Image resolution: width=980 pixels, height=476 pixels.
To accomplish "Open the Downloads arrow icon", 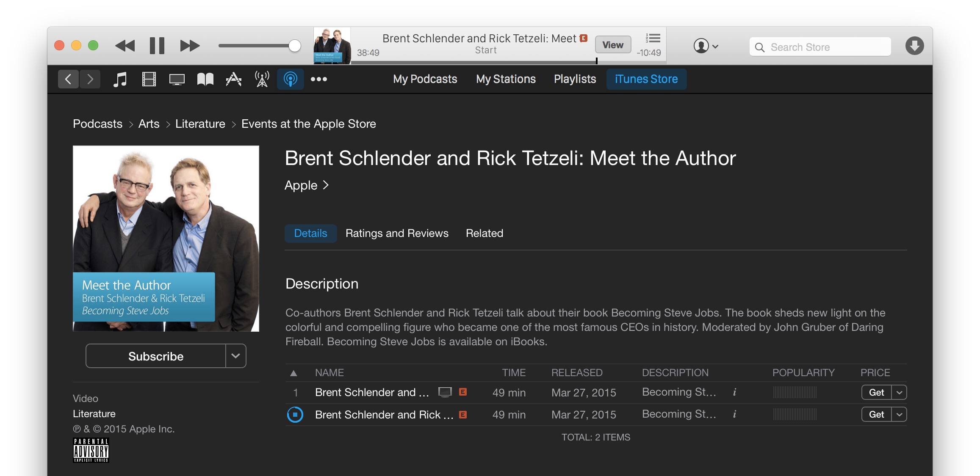I will pos(914,46).
